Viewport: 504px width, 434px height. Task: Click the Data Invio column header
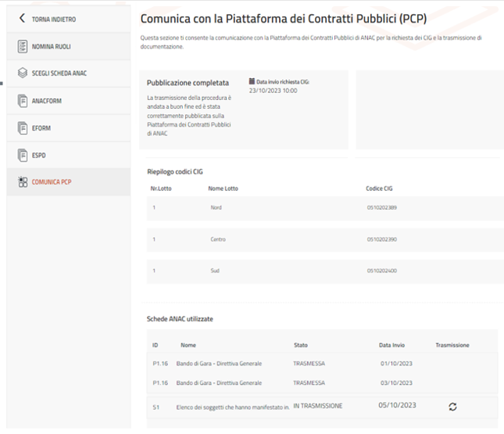coord(391,345)
